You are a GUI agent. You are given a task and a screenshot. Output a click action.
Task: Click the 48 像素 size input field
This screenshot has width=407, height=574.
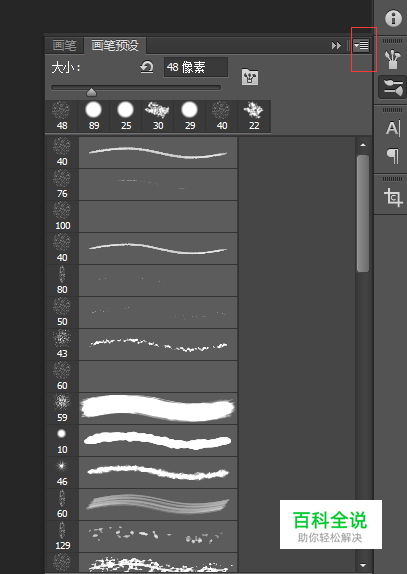[x=196, y=67]
